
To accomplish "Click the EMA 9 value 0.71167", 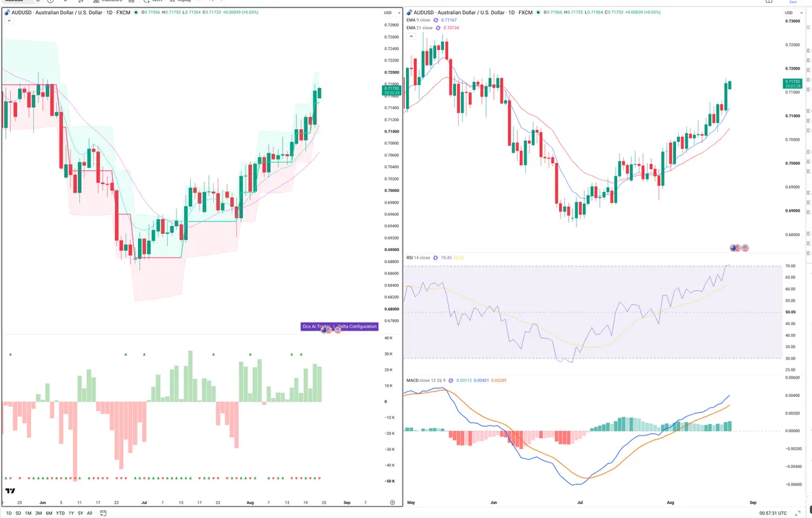I will tap(449, 20).
